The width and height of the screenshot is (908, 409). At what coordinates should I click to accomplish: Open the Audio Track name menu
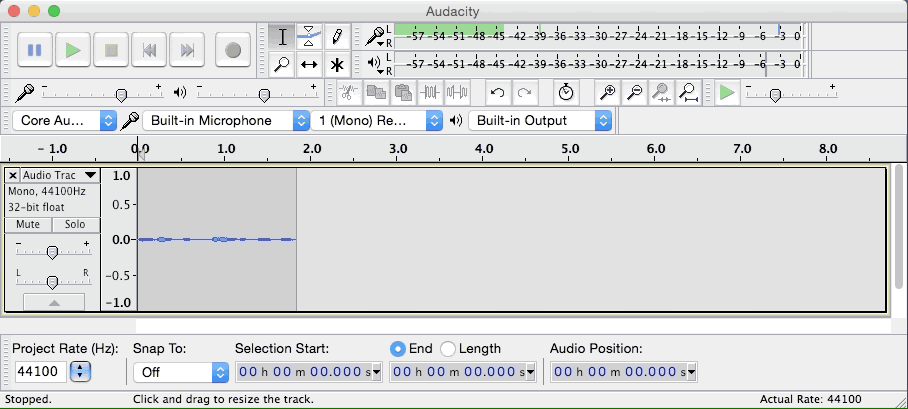60,175
